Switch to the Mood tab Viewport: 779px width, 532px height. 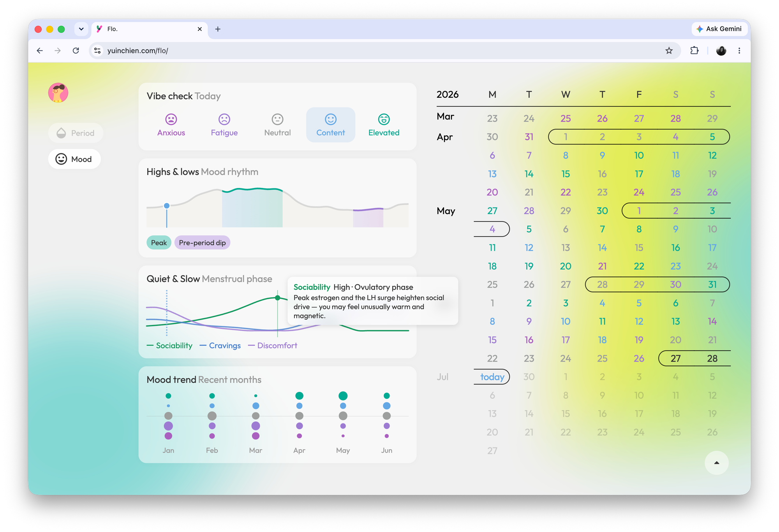pos(74,159)
